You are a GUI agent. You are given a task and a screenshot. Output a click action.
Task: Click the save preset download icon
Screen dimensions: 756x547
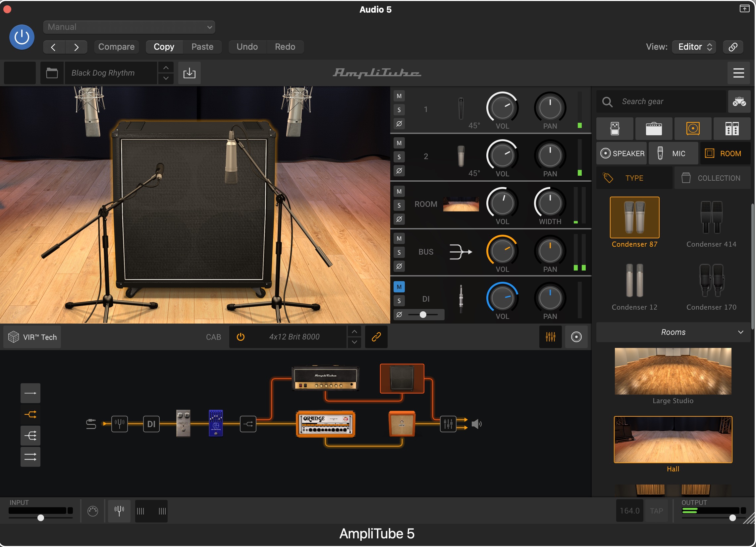189,73
